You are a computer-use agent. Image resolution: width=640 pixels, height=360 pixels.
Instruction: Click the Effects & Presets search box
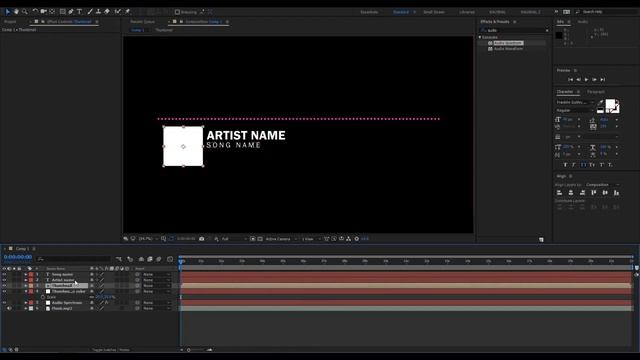coord(514,31)
